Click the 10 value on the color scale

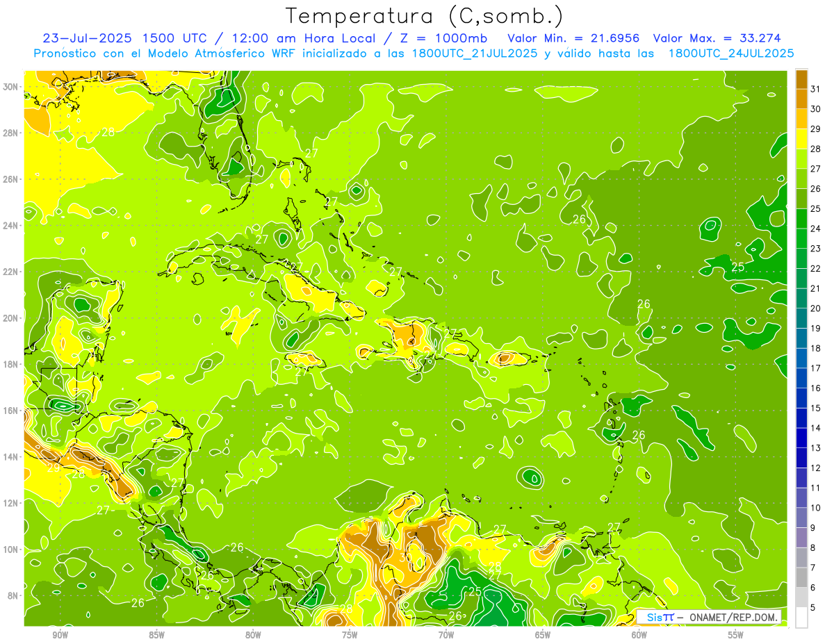(x=816, y=508)
